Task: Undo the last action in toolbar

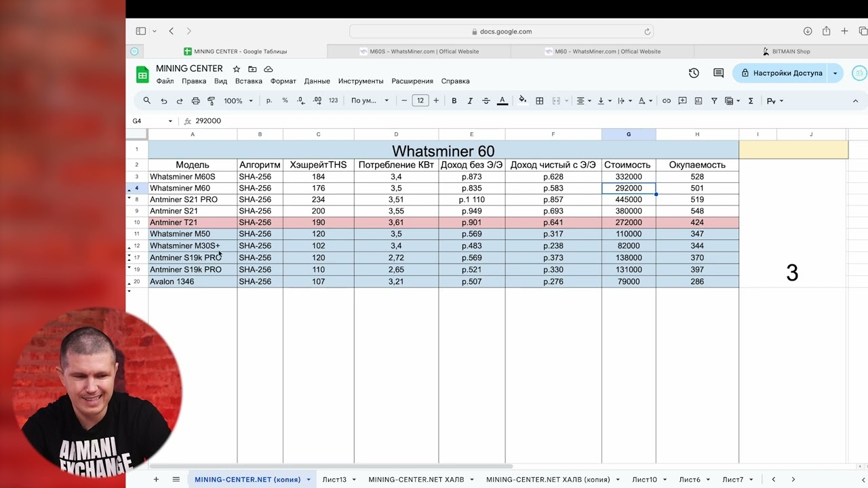Action: pos(163,101)
